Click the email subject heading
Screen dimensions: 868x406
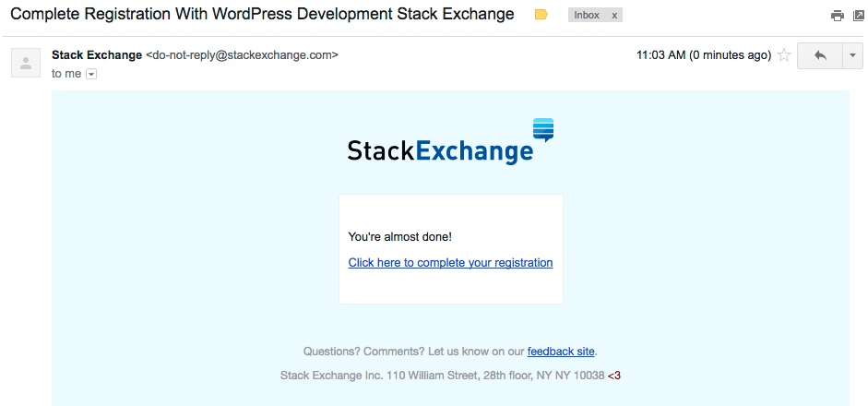(x=262, y=15)
